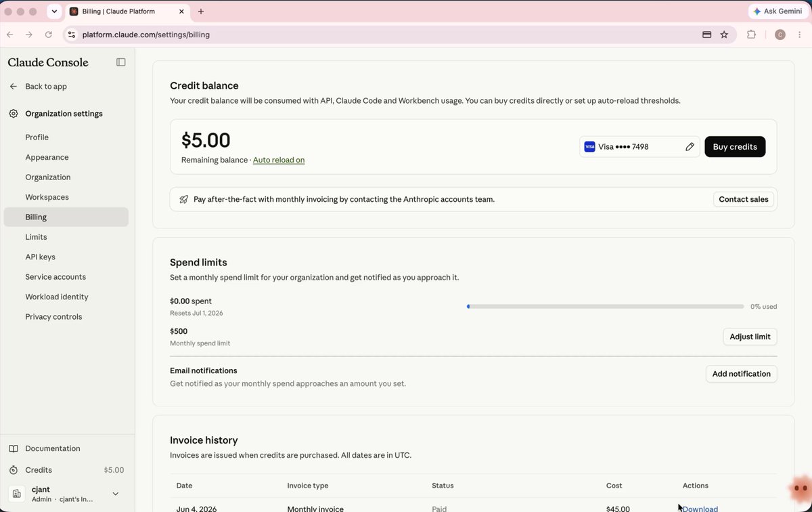This screenshot has height=512, width=812.
Task: Open Documentation link in sidebar
Action: (x=53, y=448)
